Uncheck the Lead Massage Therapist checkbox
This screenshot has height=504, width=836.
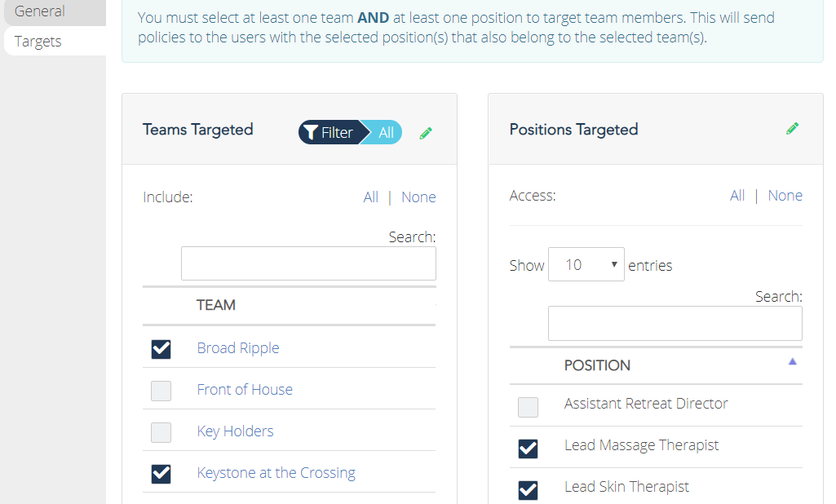click(528, 449)
